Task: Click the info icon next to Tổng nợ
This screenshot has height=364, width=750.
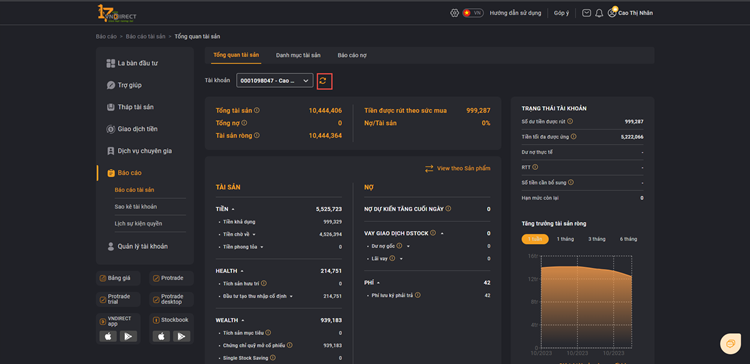Action: point(244,123)
